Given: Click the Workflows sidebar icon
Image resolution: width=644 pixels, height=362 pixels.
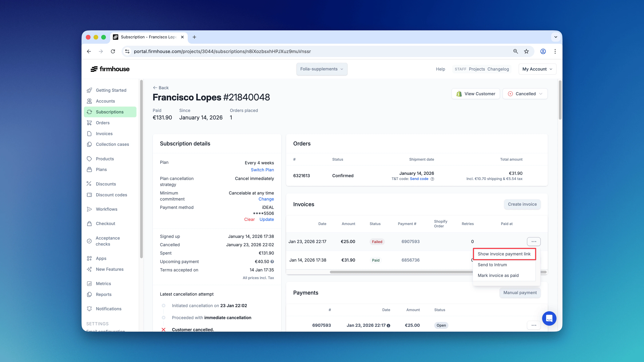Looking at the screenshot, I should point(90,209).
